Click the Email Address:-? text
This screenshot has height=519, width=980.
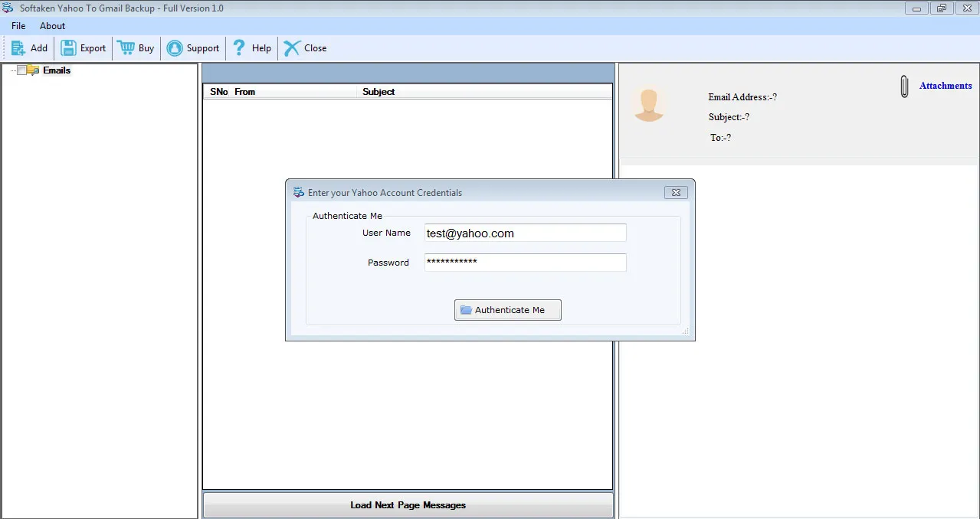(x=742, y=97)
